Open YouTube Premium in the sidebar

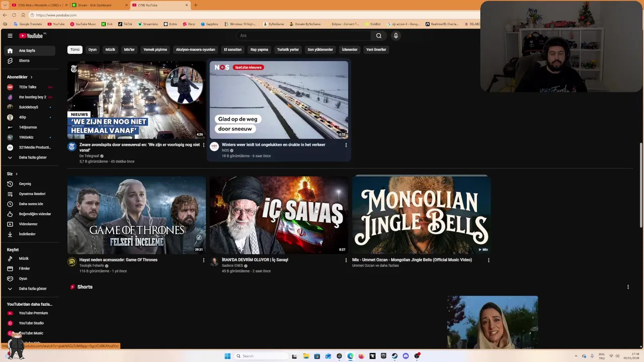pyautogui.click(x=30, y=313)
